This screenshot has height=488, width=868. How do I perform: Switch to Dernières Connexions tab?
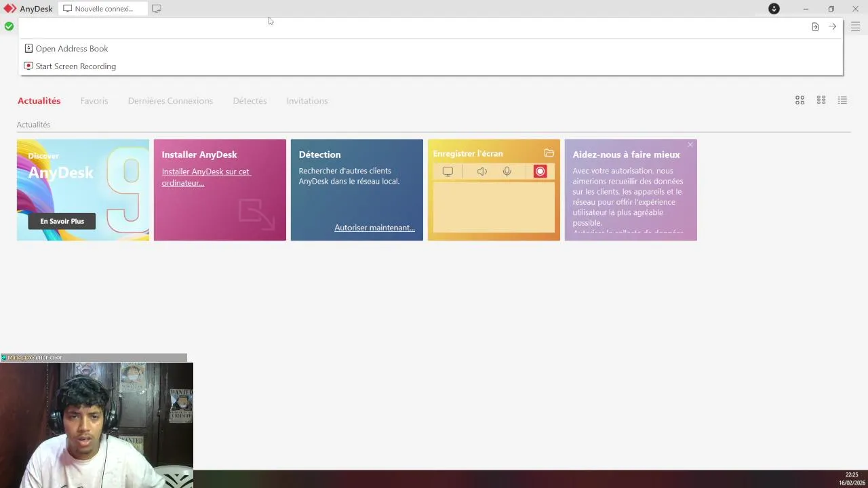(170, 101)
